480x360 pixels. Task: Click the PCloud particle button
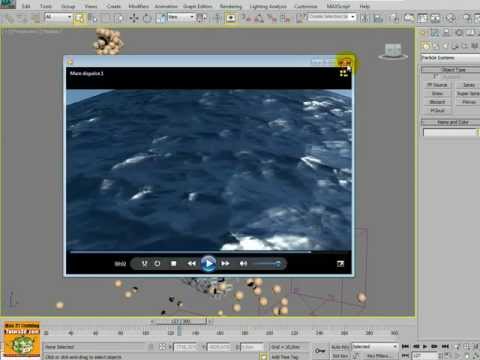[437, 110]
